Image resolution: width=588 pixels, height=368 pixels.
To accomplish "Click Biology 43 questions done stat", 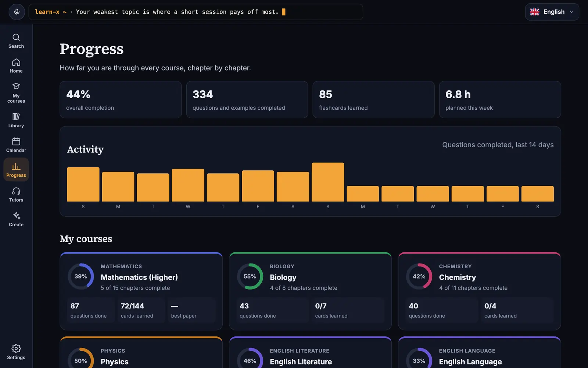I will point(273,310).
